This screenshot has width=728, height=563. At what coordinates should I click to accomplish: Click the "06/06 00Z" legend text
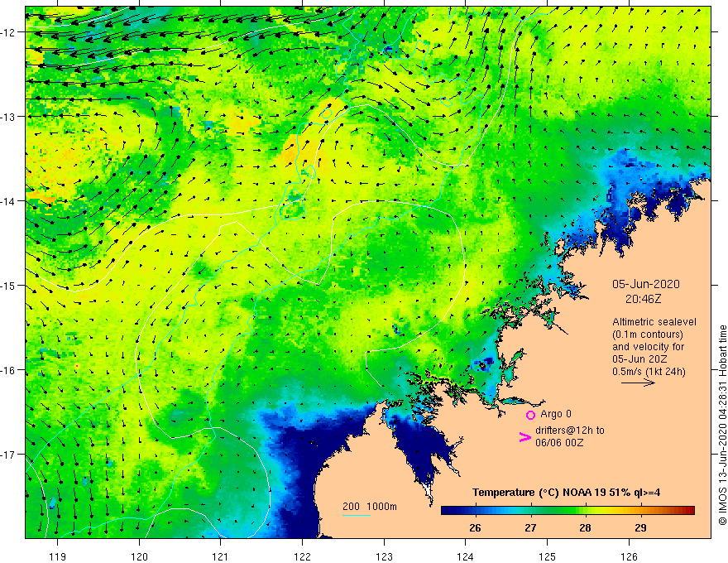(559, 443)
